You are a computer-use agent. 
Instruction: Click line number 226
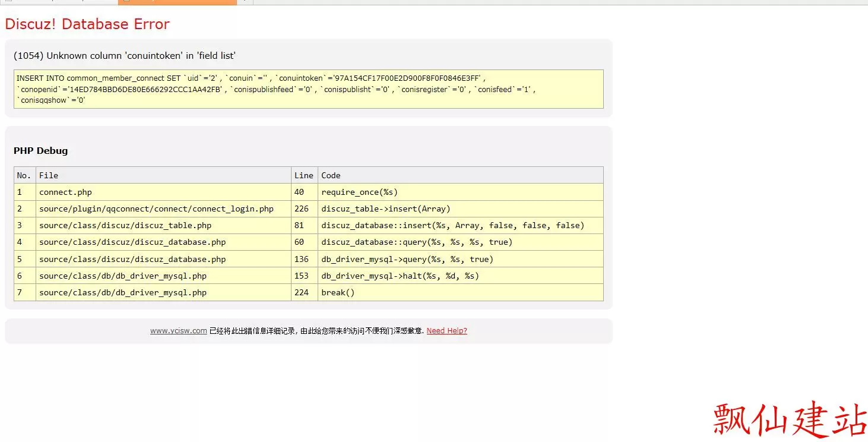point(305,209)
